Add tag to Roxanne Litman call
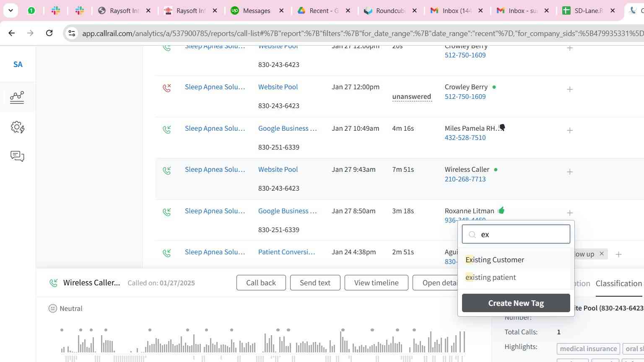Viewport: 644px width, 362px height. pyautogui.click(x=570, y=213)
